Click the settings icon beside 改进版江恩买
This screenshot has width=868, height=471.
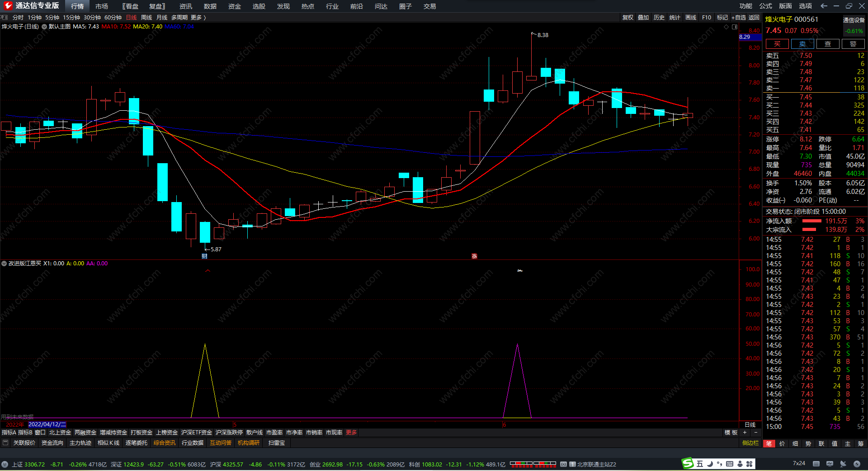tap(4, 264)
